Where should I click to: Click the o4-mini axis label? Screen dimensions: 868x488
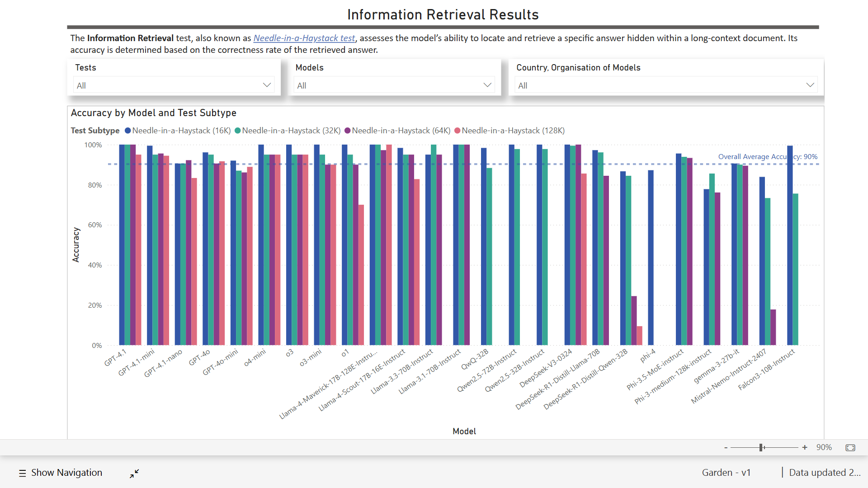(255, 358)
